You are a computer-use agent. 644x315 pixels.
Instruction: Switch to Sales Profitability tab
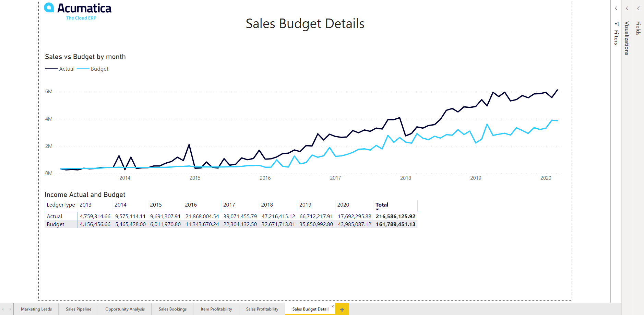pos(262,309)
